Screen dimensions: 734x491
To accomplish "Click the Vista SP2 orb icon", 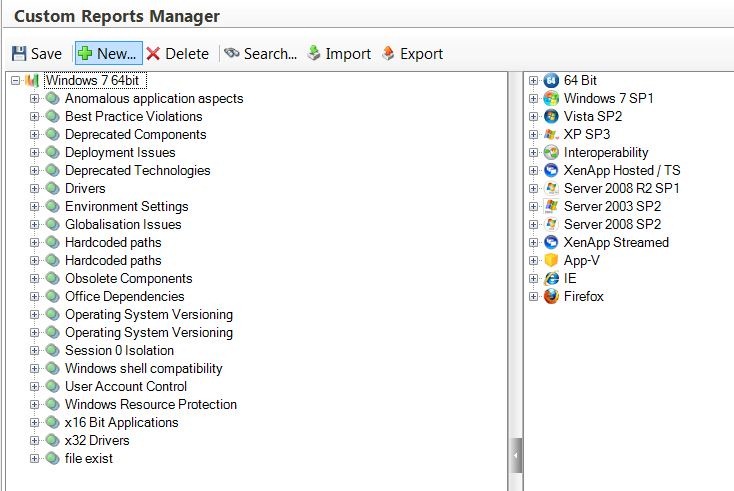I will (551, 116).
